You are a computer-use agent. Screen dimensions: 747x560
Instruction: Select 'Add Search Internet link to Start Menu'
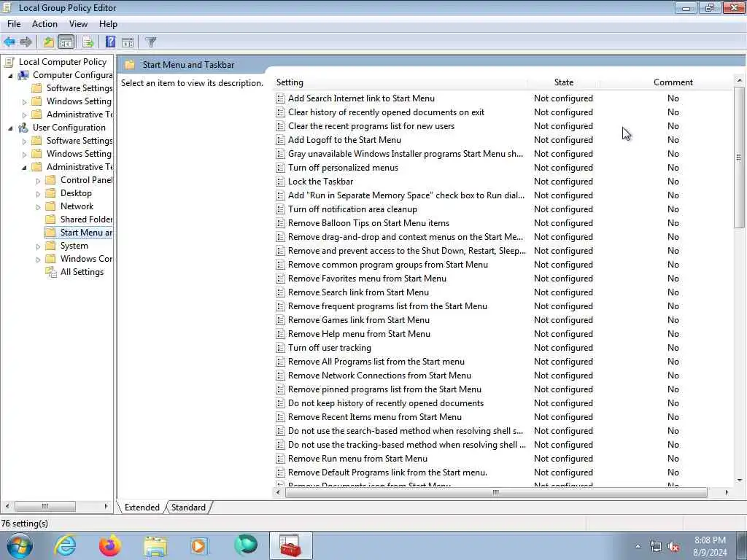[x=361, y=98]
